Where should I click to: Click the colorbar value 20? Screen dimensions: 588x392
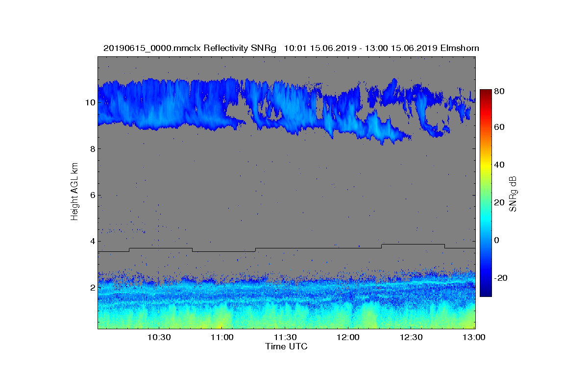[x=500, y=202]
